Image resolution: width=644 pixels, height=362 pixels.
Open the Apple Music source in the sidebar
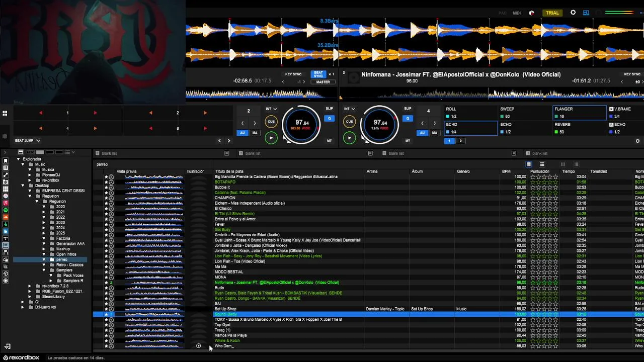6,203
